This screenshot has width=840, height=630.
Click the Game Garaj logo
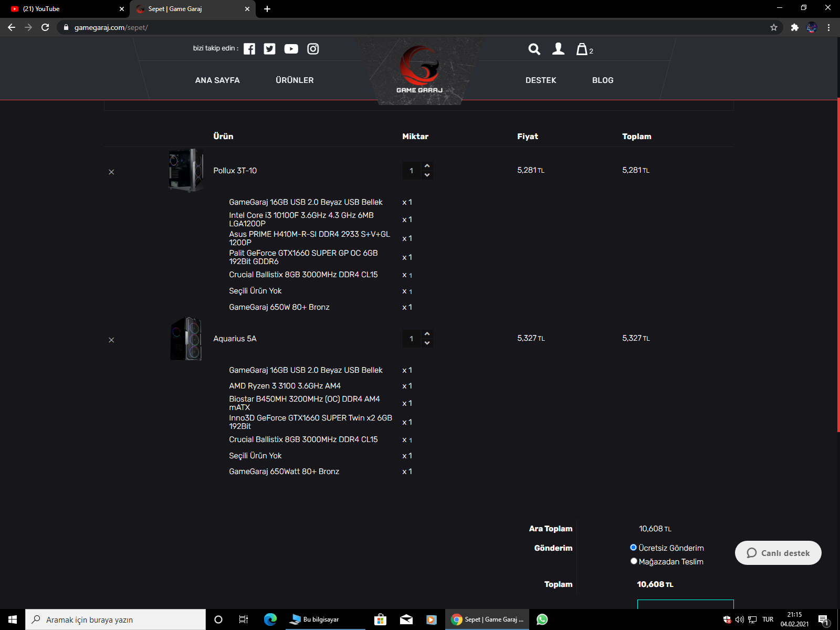click(x=419, y=70)
